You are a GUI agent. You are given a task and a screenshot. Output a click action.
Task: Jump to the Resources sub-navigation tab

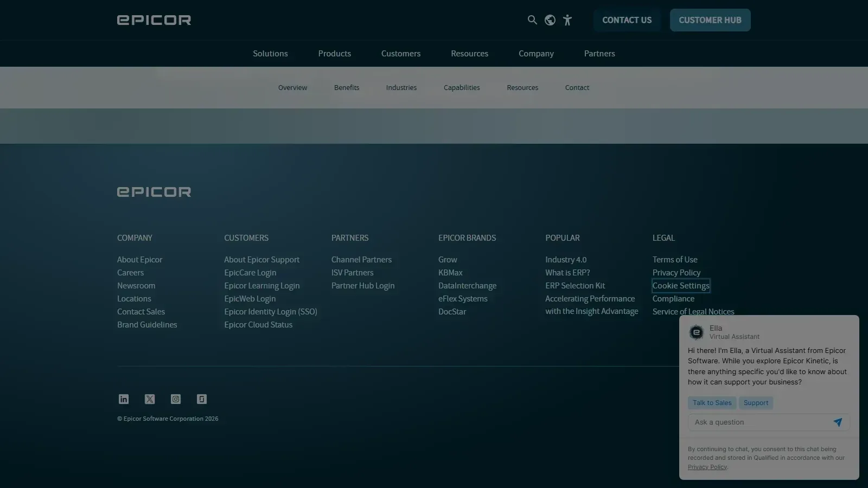coord(522,88)
